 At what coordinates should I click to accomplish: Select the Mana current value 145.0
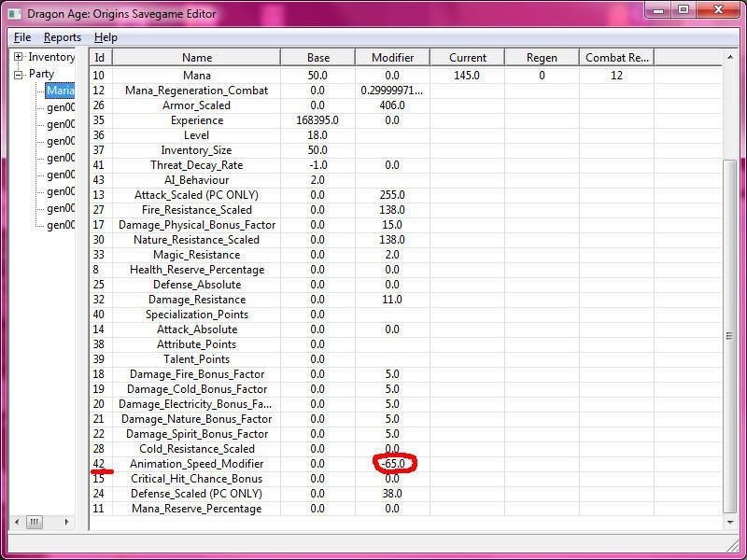[x=467, y=76]
